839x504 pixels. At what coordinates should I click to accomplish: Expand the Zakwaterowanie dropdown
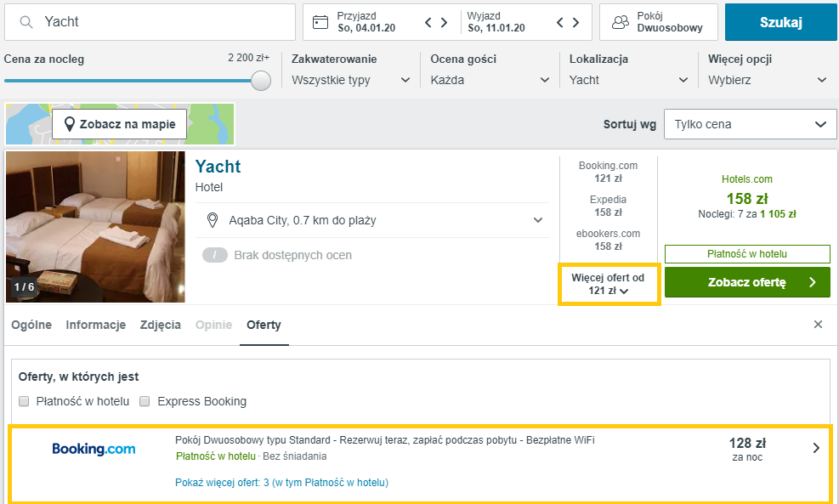(350, 80)
